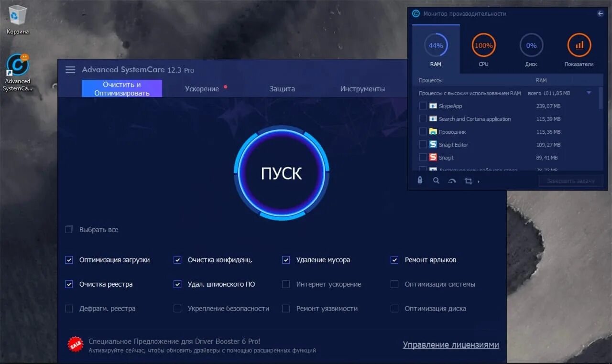Open the Управление лицензиями link
612x364 pixels.
coord(451,345)
